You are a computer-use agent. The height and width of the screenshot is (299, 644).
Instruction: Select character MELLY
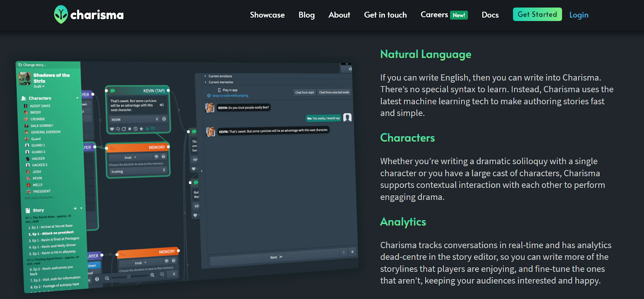tap(35, 185)
